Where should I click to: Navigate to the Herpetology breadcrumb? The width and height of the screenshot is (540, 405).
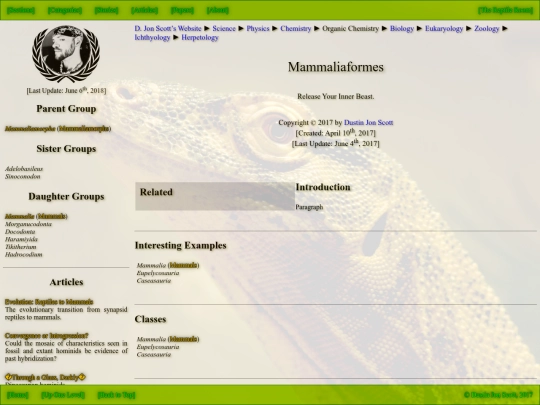200,38
